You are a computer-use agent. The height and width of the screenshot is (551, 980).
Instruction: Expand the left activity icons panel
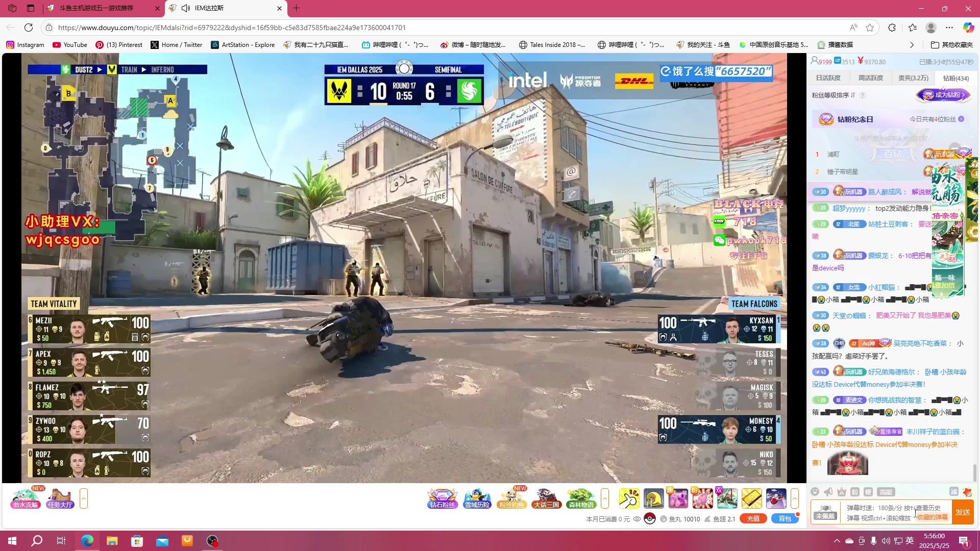pos(84,498)
